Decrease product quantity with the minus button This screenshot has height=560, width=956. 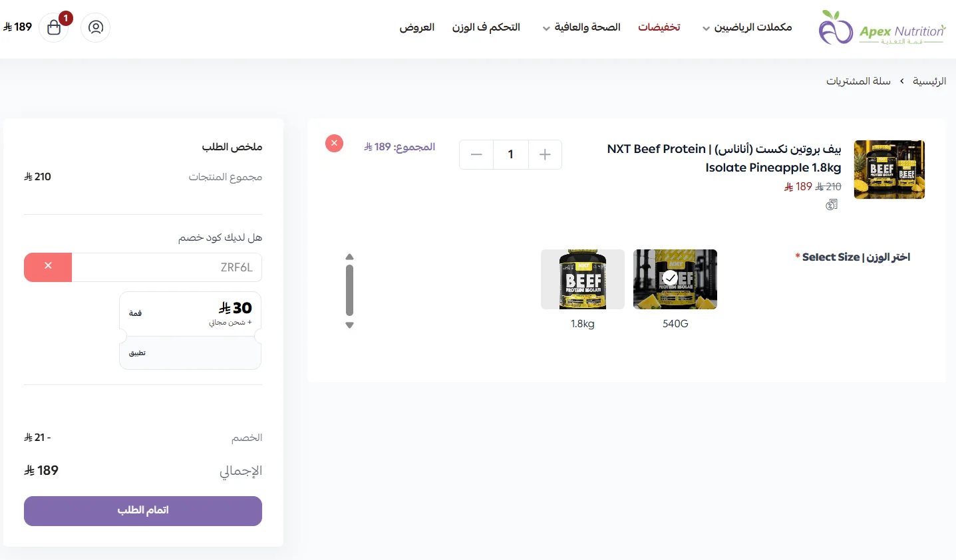[x=476, y=154]
